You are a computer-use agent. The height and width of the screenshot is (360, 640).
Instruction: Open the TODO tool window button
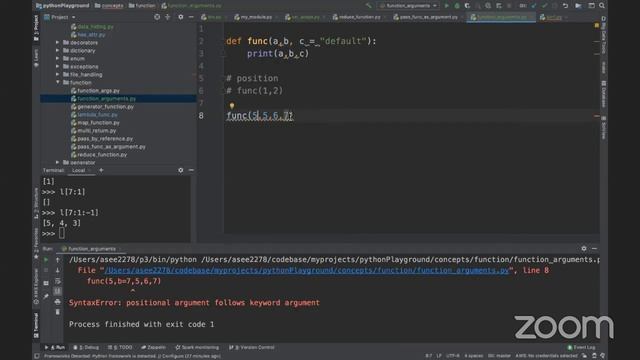(x=120, y=347)
